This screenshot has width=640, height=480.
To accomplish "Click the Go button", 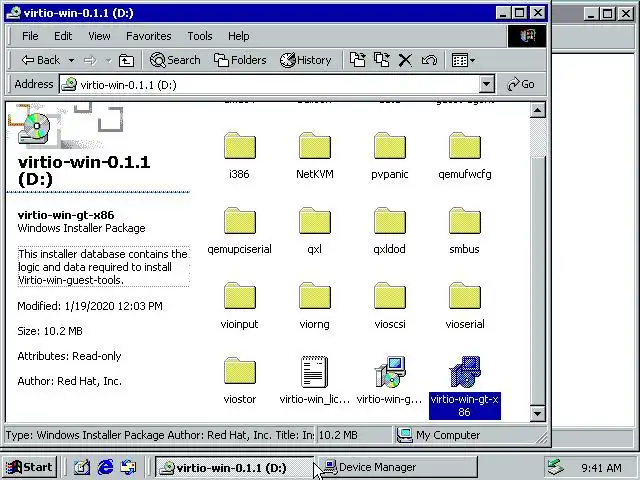I will [520, 84].
